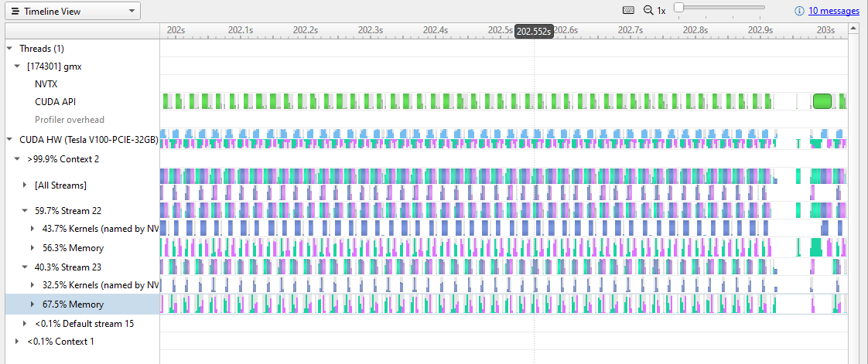Click the 202s ruler tick label

point(176,29)
